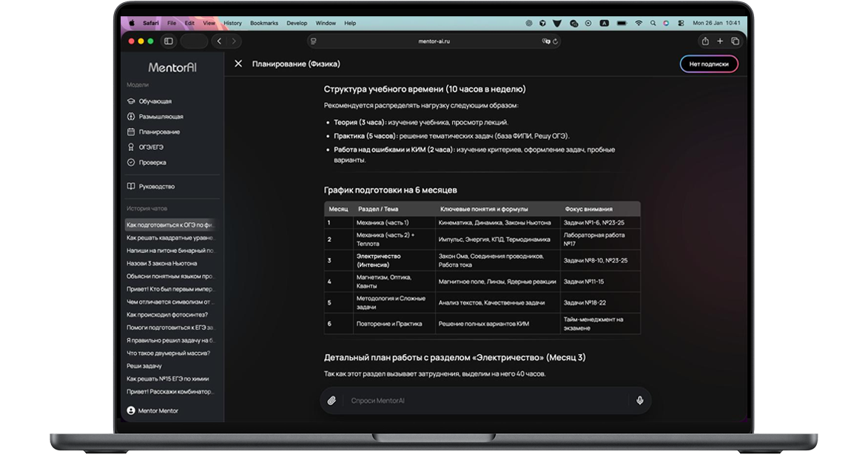Open chat 'Назови 3 закона Ньютона'
Image resolution: width=868 pixels, height=454 pixels.
tap(162, 263)
